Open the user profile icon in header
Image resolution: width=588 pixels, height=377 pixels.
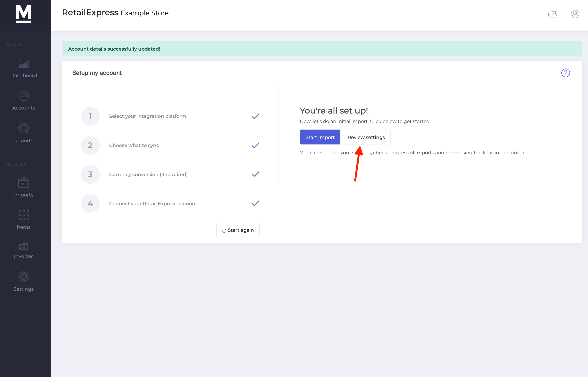tap(575, 14)
